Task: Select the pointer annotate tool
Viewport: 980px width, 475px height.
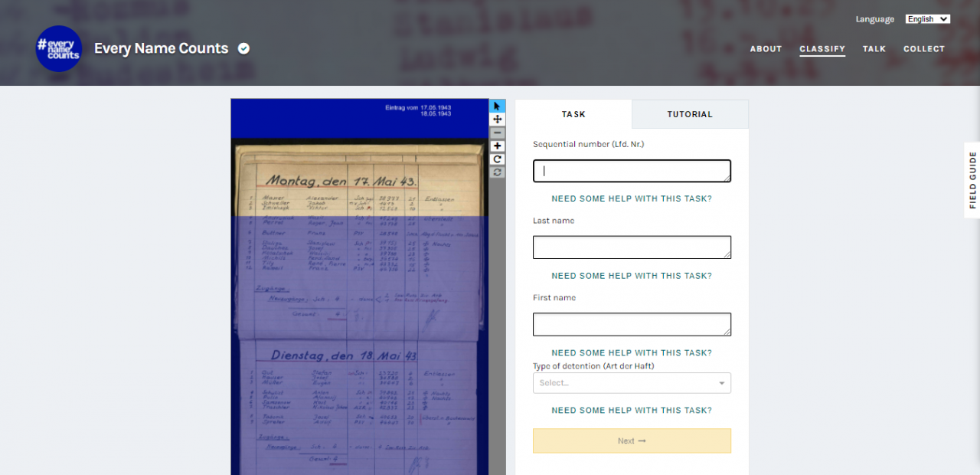Action: click(498, 106)
